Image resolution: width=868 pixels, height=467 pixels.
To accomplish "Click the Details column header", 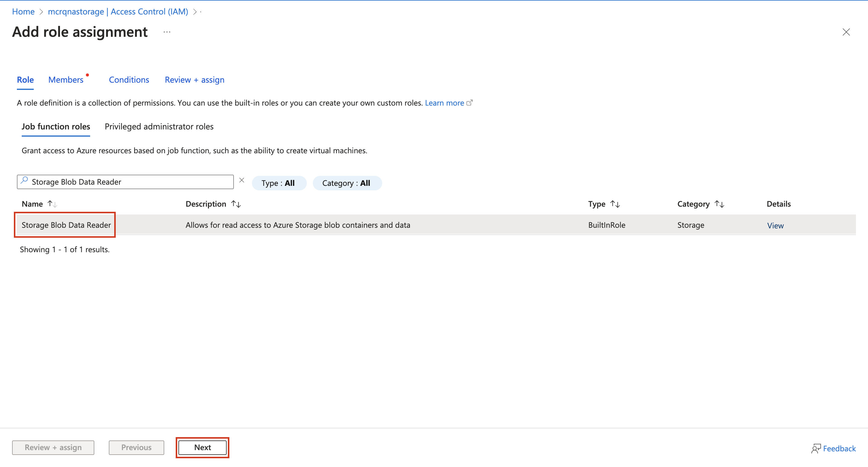I will (779, 204).
